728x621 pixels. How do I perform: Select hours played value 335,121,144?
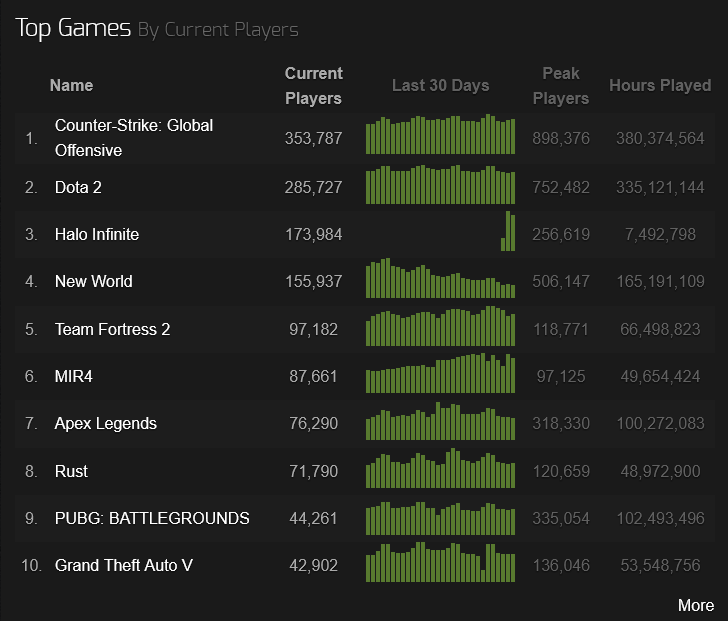[660, 188]
